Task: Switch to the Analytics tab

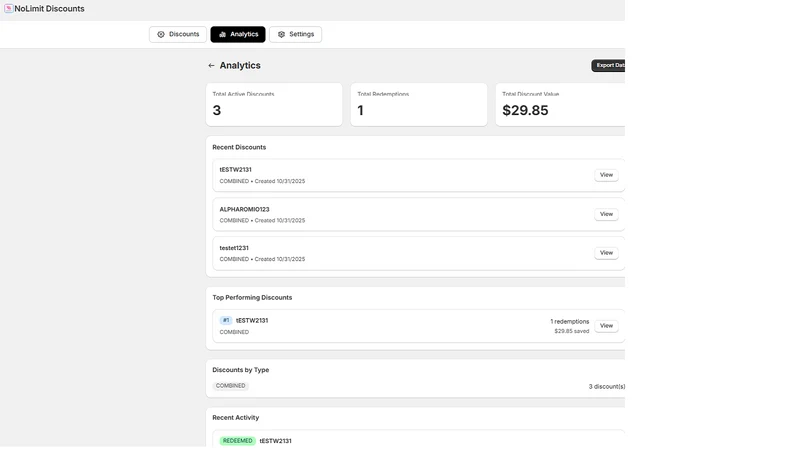Action: [x=238, y=34]
